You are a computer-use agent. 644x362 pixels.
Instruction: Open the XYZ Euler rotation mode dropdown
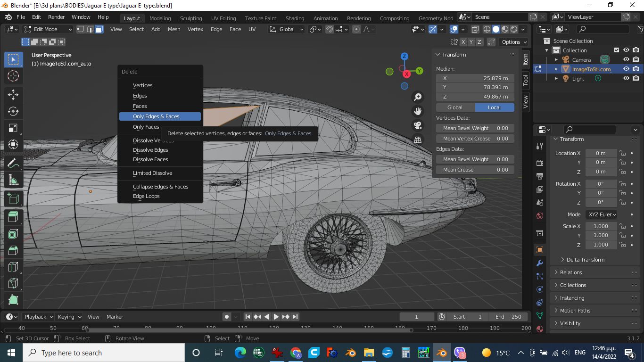[x=602, y=214]
